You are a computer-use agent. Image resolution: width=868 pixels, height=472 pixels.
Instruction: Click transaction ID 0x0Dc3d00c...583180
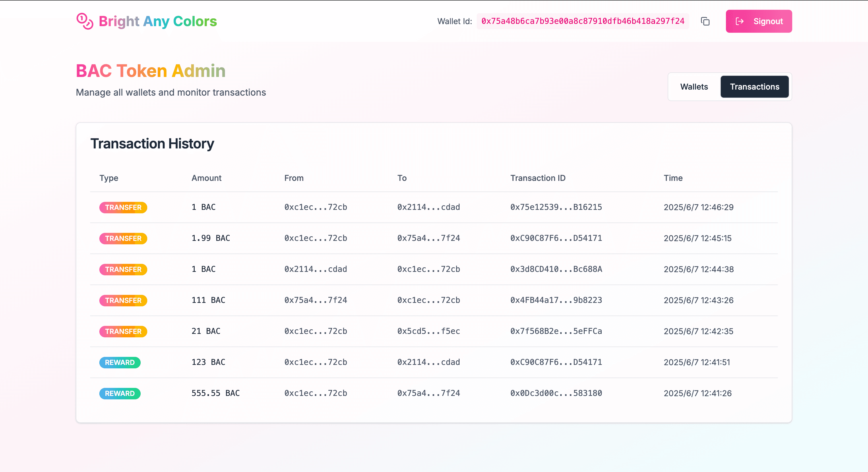[556, 393]
